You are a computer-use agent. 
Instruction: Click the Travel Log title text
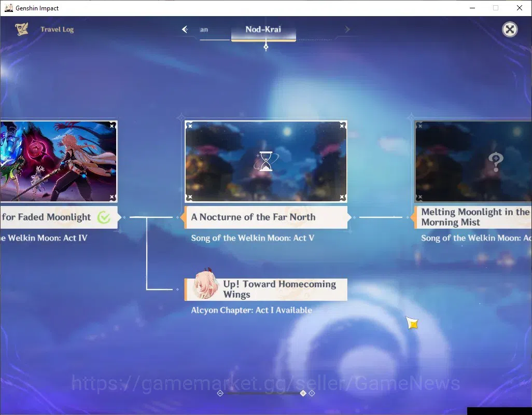(57, 30)
